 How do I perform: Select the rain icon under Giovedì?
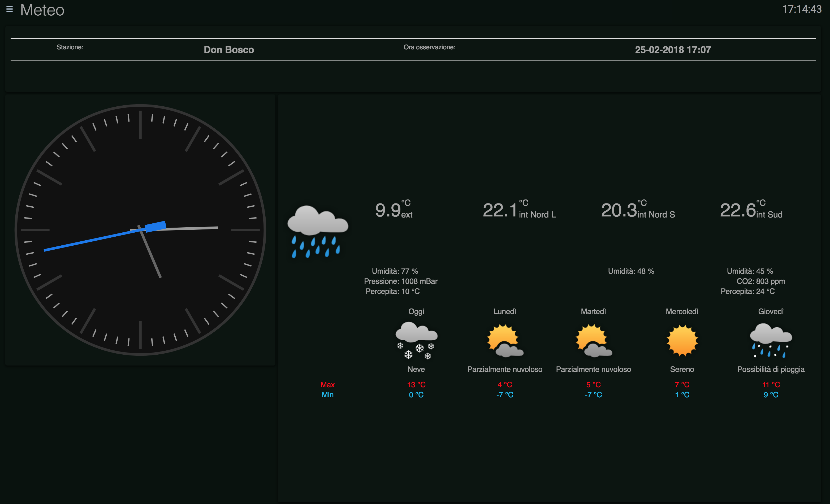(x=771, y=342)
